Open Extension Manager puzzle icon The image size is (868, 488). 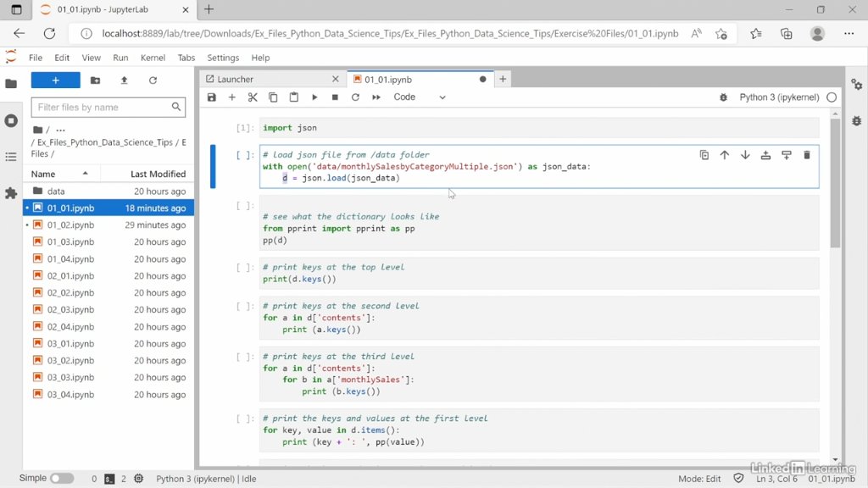click(11, 193)
